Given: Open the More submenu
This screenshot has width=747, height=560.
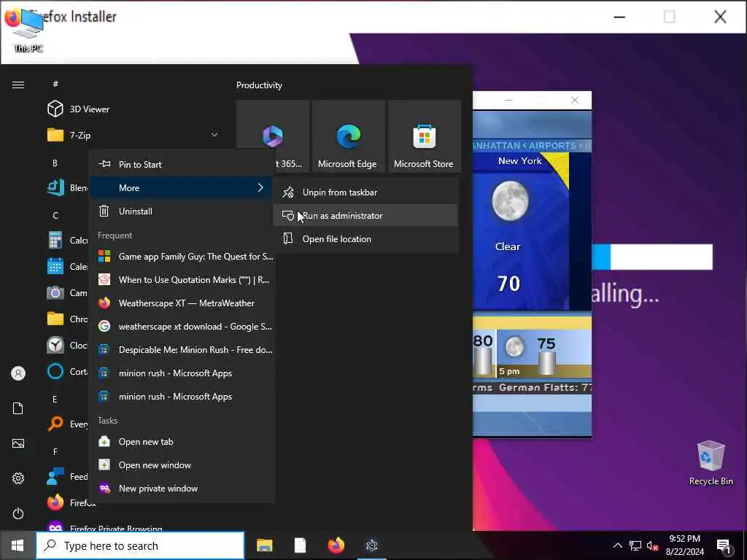Looking at the screenshot, I should pyautogui.click(x=182, y=187).
